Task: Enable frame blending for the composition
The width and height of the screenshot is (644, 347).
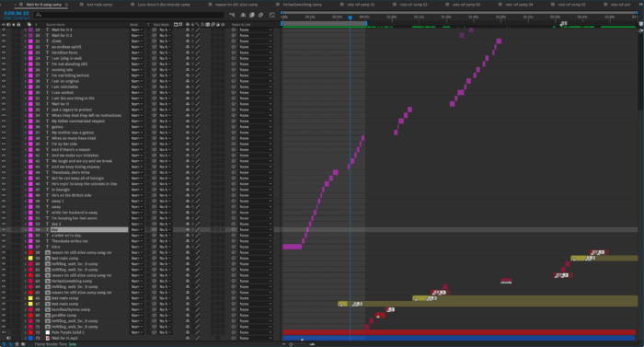Action: point(252,15)
